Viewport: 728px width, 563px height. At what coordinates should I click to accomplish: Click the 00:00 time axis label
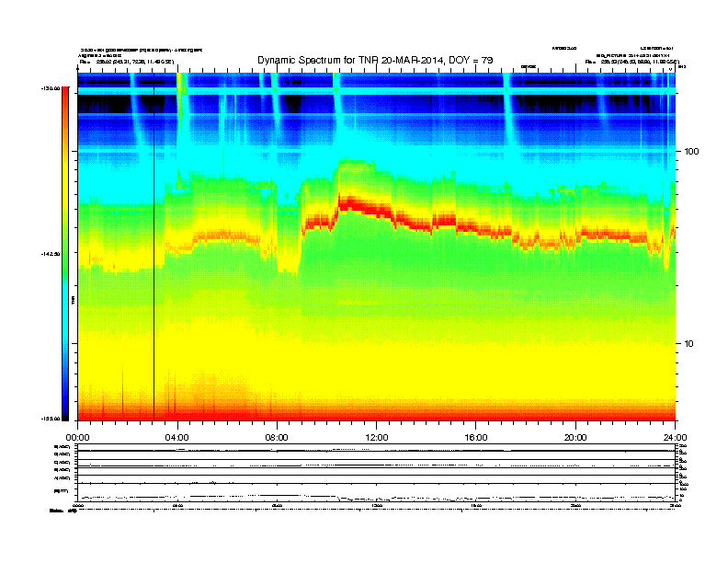pyautogui.click(x=77, y=438)
